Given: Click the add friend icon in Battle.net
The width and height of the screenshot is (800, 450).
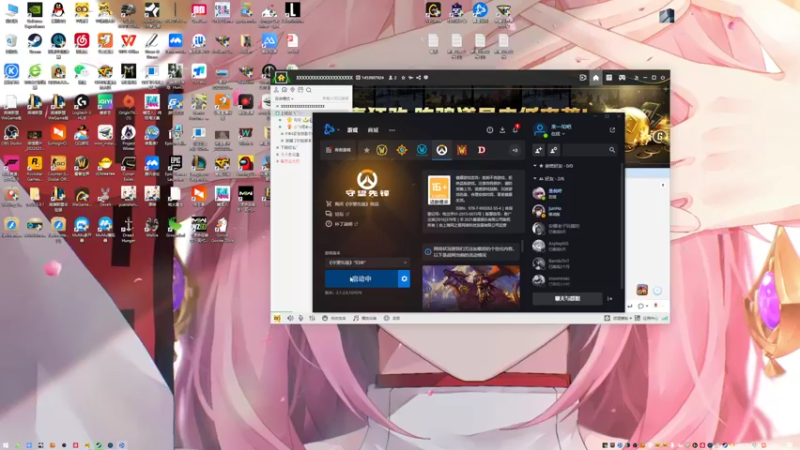Looking at the screenshot, I should pyautogui.click(x=539, y=150).
